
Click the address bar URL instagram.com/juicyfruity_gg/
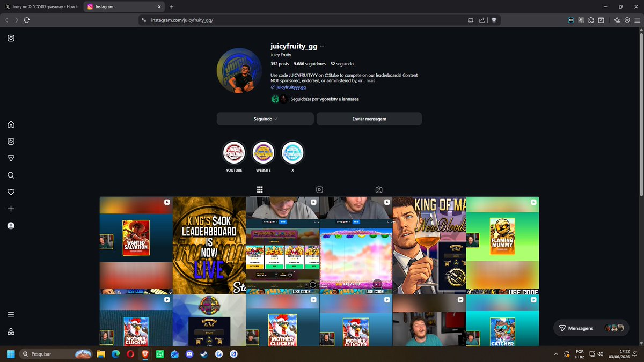click(182, 20)
